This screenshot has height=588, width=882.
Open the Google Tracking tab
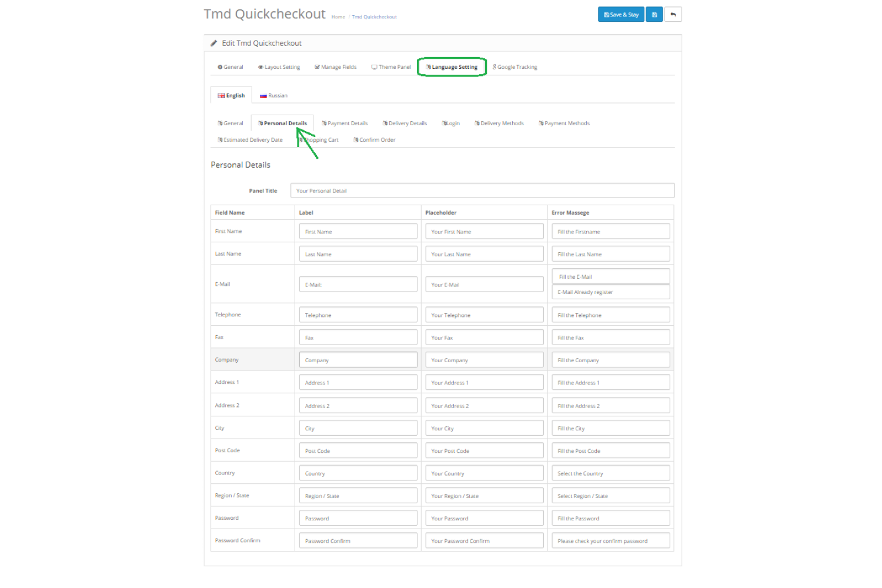(515, 67)
